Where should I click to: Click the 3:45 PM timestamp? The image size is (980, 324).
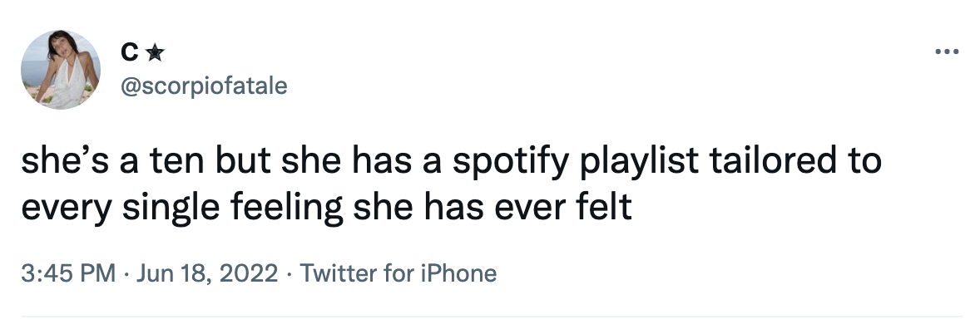[68, 273]
